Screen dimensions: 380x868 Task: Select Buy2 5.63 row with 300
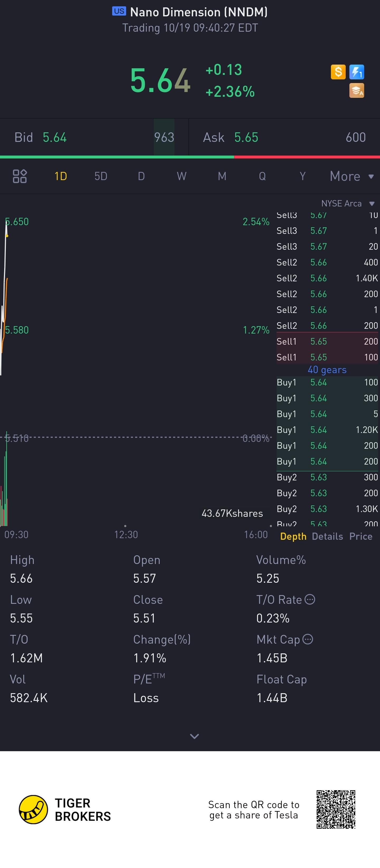coord(327,477)
